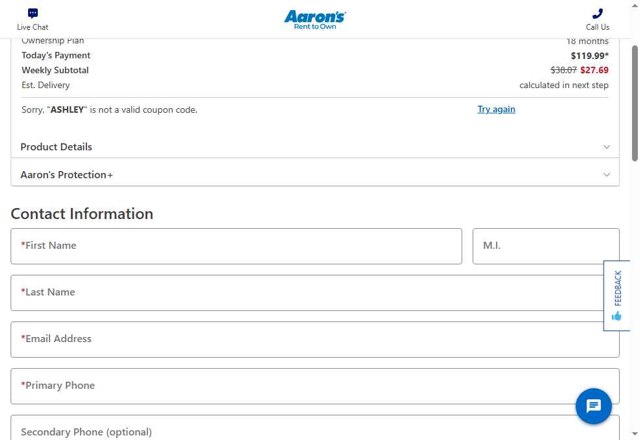640x440 pixels.
Task: Focus the M.I. field
Action: pyautogui.click(x=546, y=246)
